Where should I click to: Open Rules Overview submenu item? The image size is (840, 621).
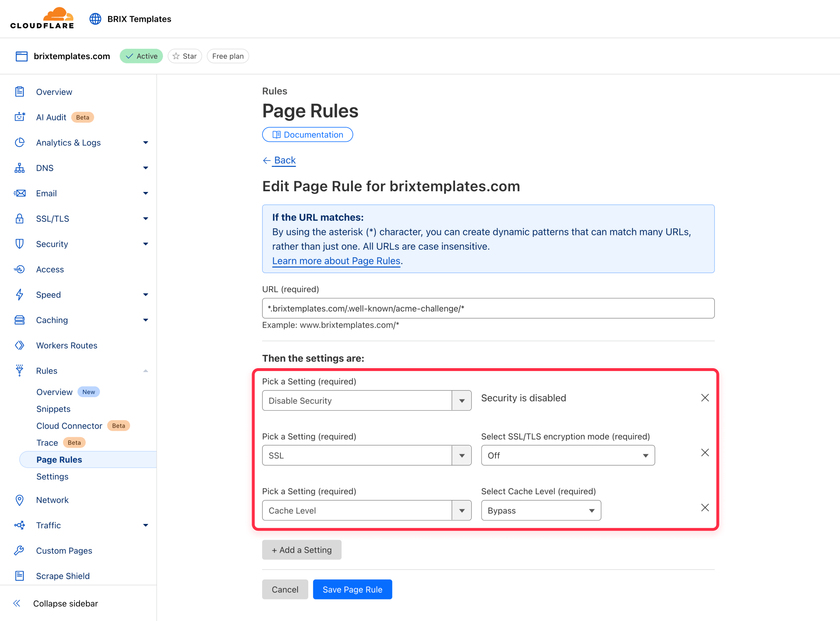pyautogui.click(x=54, y=392)
